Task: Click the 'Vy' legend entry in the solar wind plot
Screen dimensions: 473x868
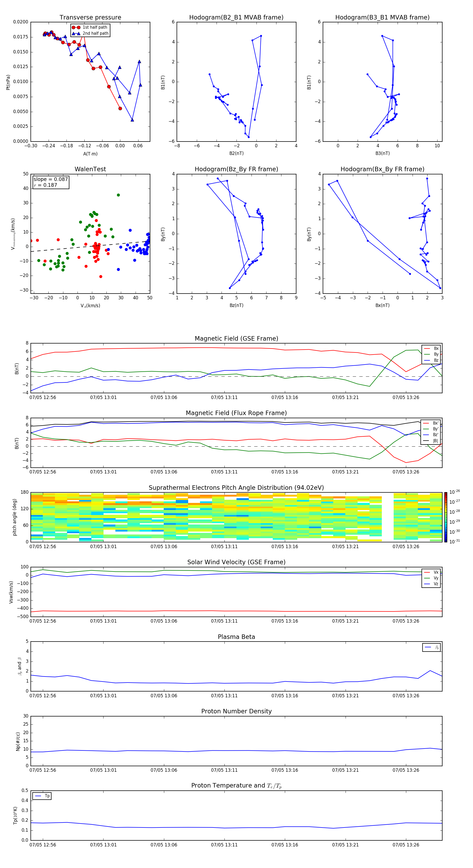Action: pos(431,578)
